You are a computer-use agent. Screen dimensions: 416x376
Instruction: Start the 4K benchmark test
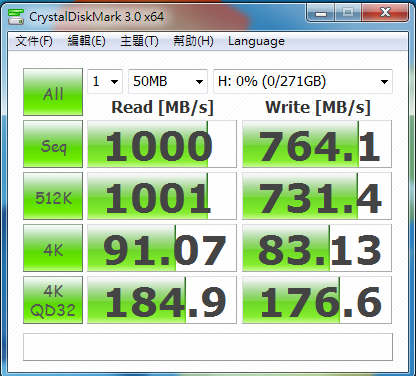53,248
